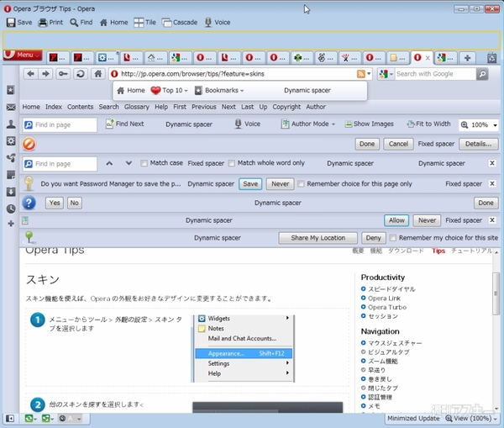This screenshot has height=428, width=504.
Task: Click the content blocked orange icon
Action: click(29, 144)
